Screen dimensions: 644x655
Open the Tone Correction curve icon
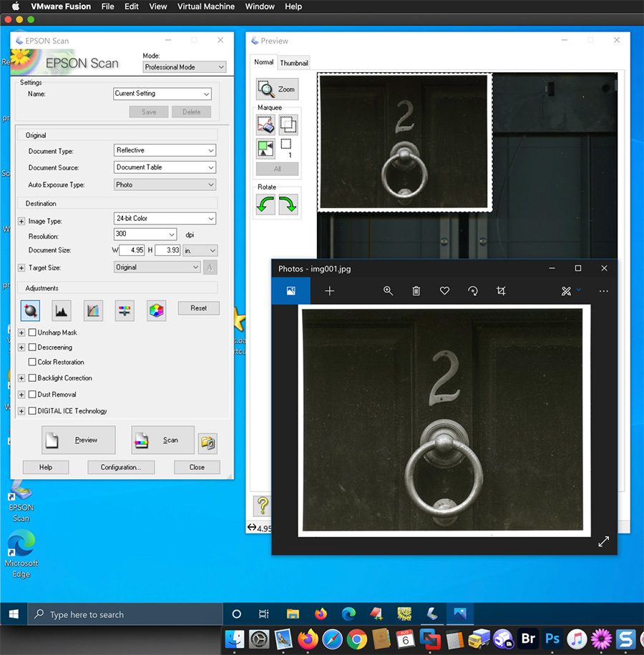point(94,310)
